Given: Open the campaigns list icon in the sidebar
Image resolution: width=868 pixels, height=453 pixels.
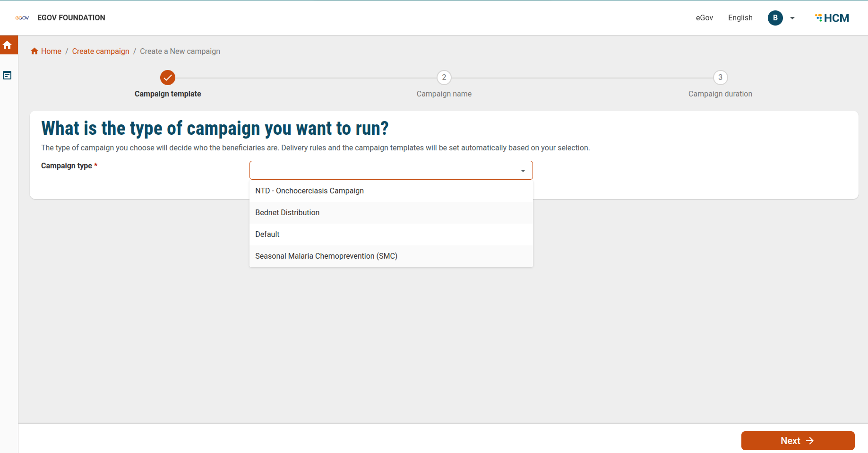Looking at the screenshot, I should (7, 75).
